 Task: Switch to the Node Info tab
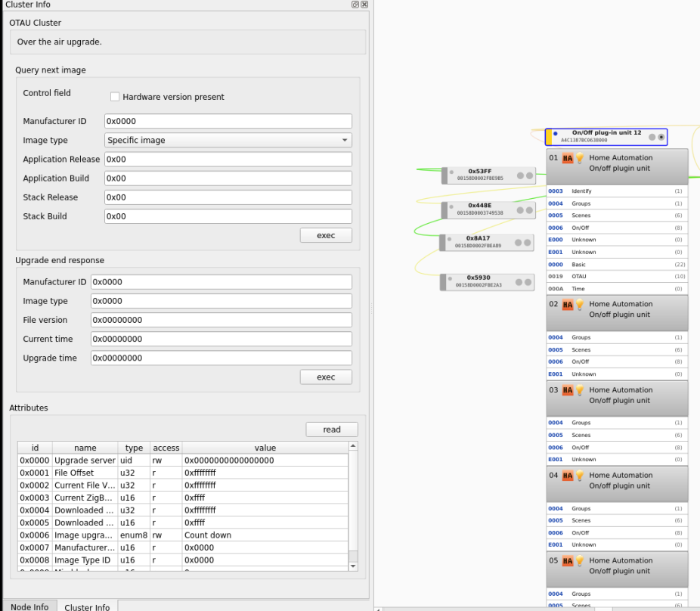point(29,606)
